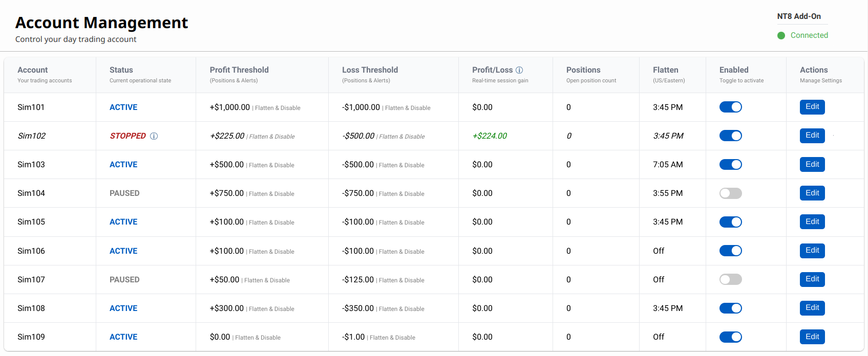This screenshot has height=356, width=868.
Task: Click the -$1.00 loss threshold value
Action: (x=353, y=337)
